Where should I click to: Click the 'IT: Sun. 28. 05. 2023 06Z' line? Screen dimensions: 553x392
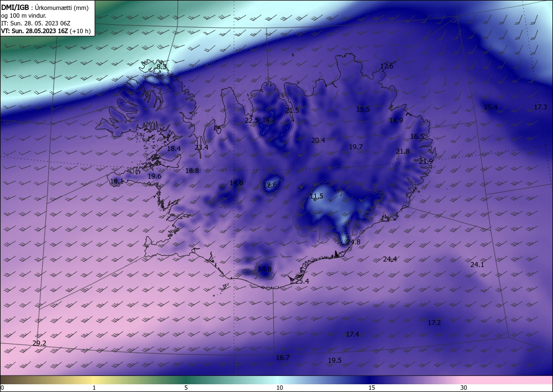point(36,23)
